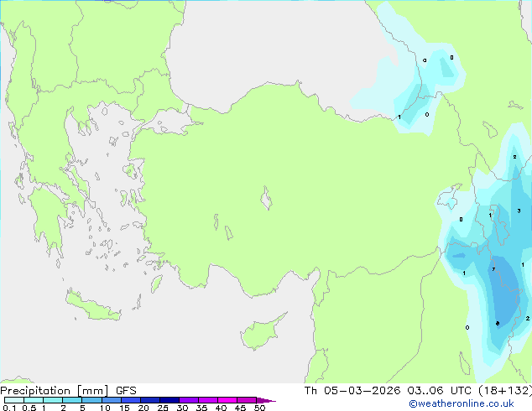Click the 0.5–1 mm legend color swatch
The image size is (532, 411).
34,400
